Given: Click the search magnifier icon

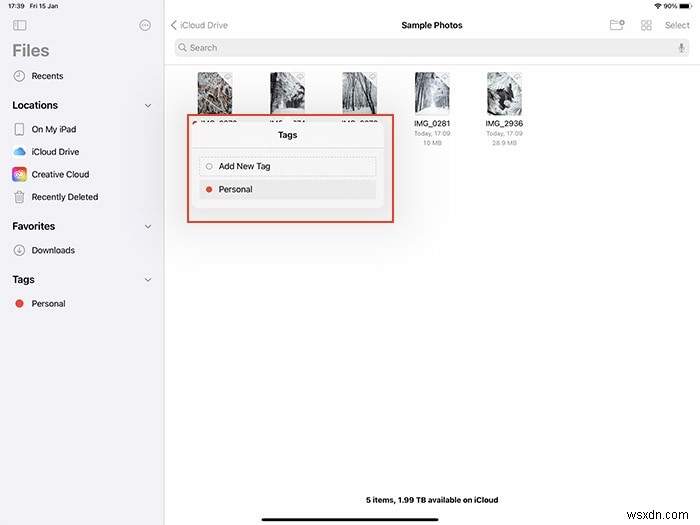Looking at the screenshot, I should click(x=182, y=47).
